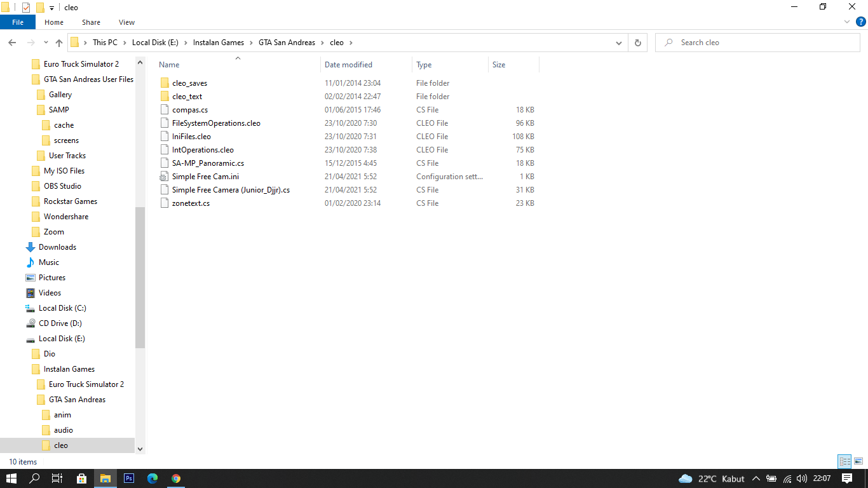868x488 pixels.
Task: Switch to the Share ribbon tab
Action: [x=91, y=22]
